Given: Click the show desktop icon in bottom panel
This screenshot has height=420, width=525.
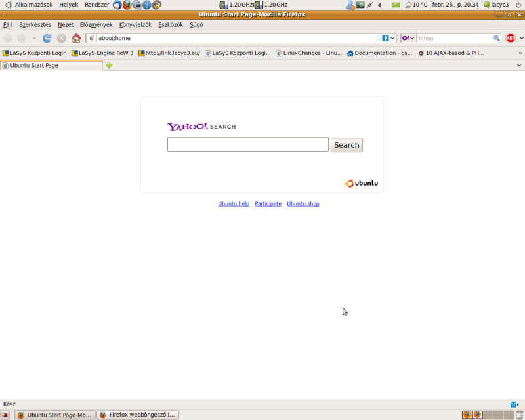Looking at the screenshot, I should (5, 415).
